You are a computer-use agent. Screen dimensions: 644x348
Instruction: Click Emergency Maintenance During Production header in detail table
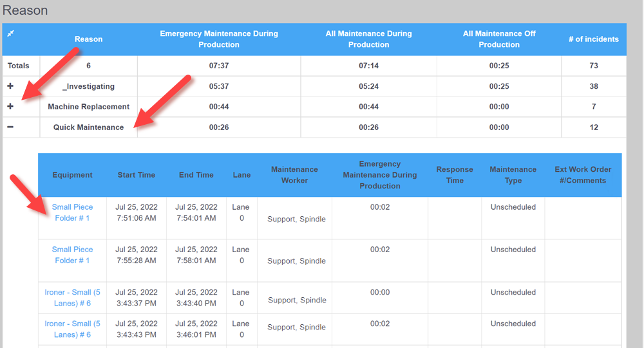tap(380, 175)
